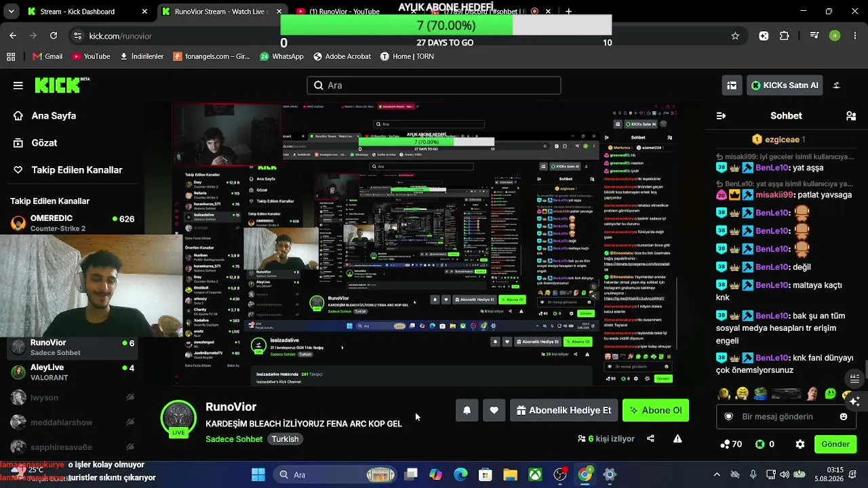Viewport: 868px width, 488px height.
Task: Click the Turkish language tag
Action: [x=285, y=439]
